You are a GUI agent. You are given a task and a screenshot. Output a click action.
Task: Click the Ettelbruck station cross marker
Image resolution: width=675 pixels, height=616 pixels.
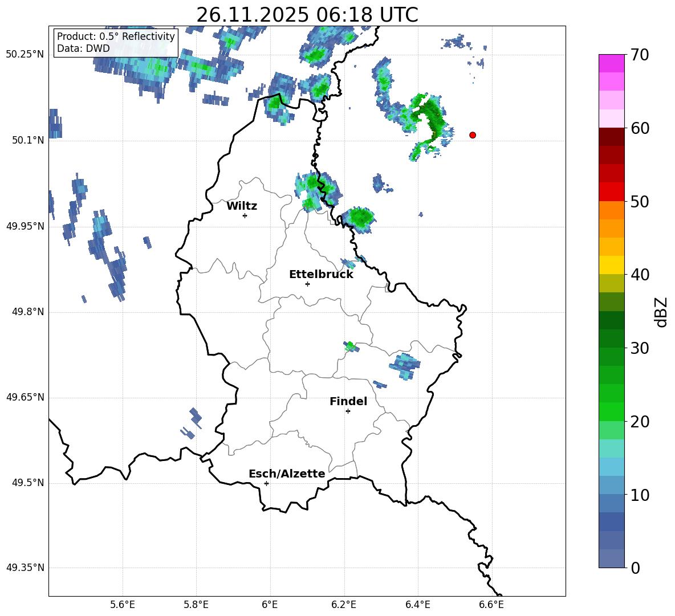[x=307, y=284]
